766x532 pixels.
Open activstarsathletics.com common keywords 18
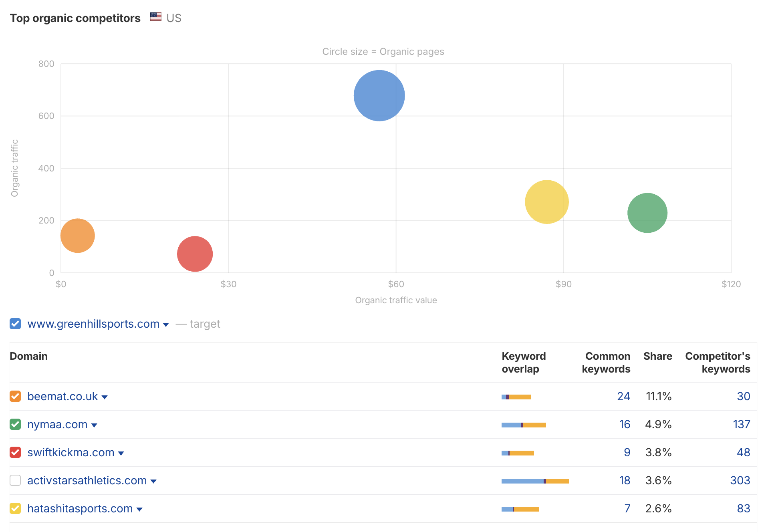[625, 480]
